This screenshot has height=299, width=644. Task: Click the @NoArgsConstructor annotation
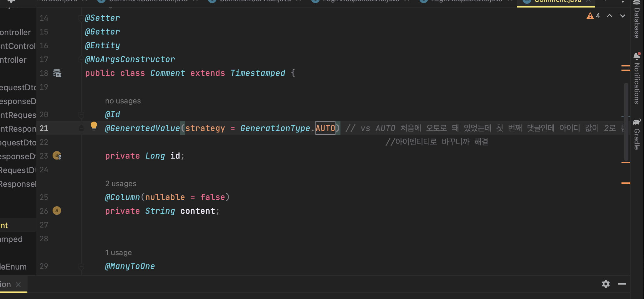[x=130, y=59]
